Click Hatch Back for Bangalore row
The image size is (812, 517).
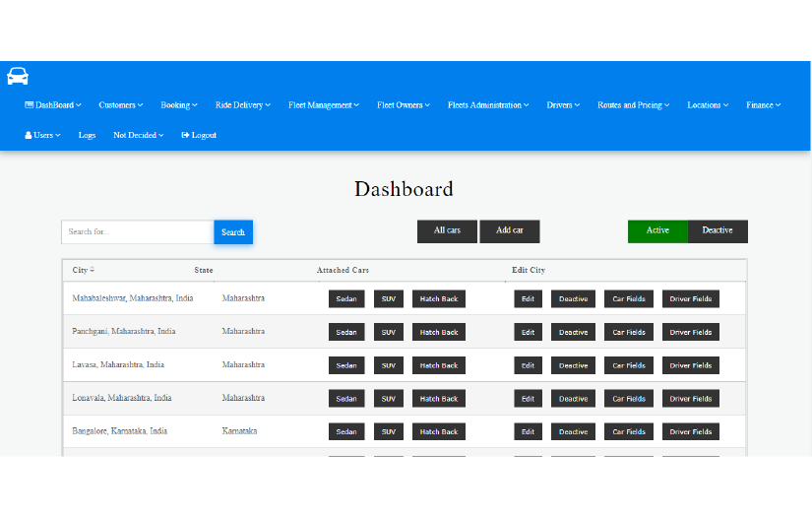click(x=439, y=431)
